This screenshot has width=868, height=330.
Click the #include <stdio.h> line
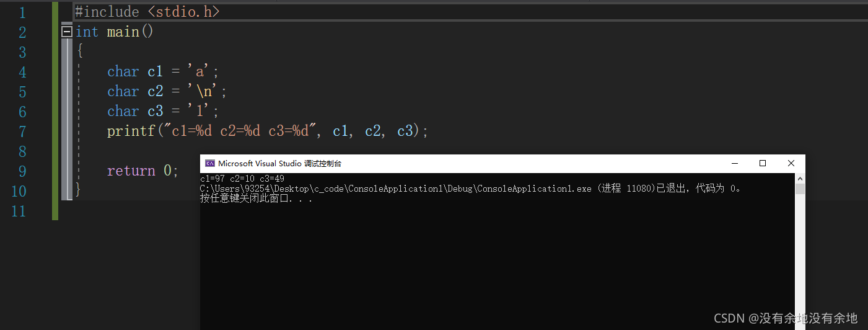click(147, 12)
